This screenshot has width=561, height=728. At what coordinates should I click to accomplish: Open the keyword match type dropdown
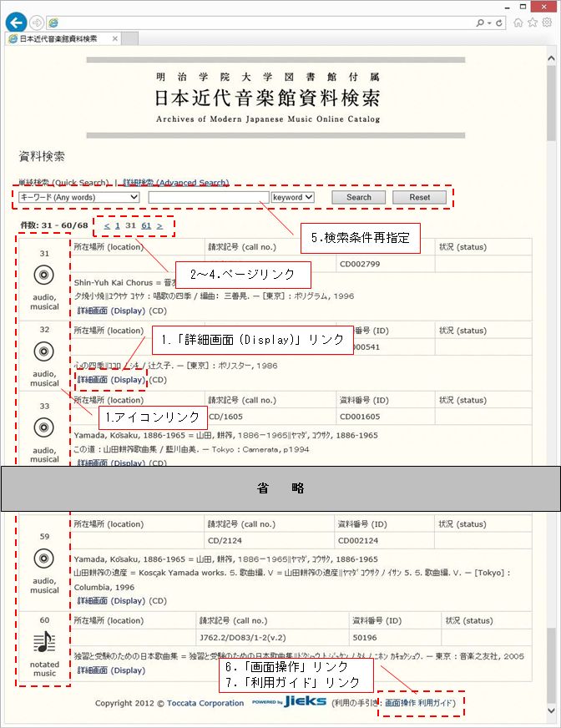292,197
